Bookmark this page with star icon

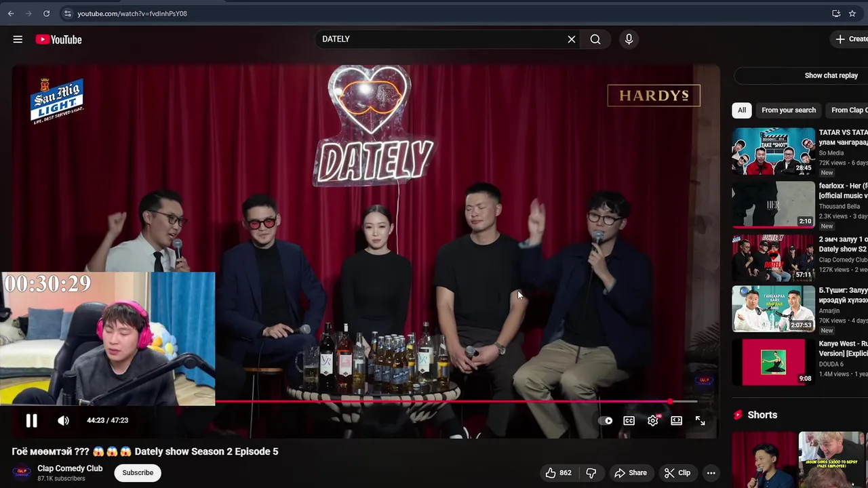(x=852, y=14)
